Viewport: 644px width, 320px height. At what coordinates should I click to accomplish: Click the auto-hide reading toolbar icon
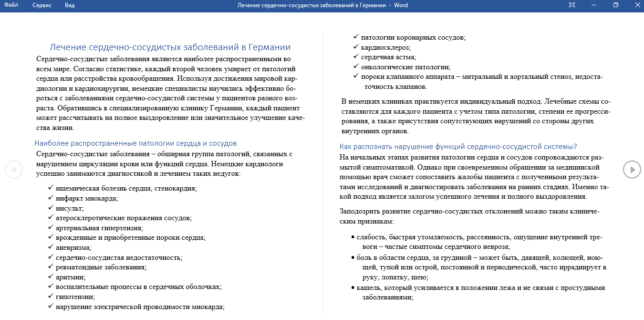click(x=572, y=5)
